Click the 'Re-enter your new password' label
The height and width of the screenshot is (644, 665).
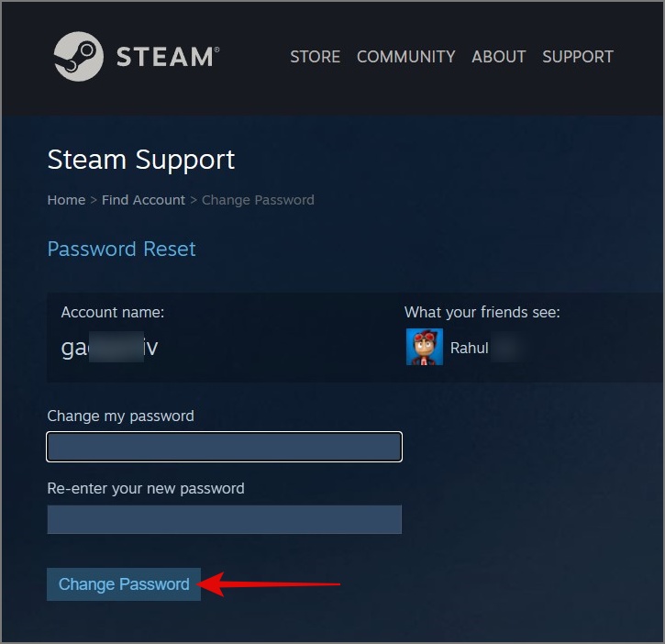(x=146, y=489)
